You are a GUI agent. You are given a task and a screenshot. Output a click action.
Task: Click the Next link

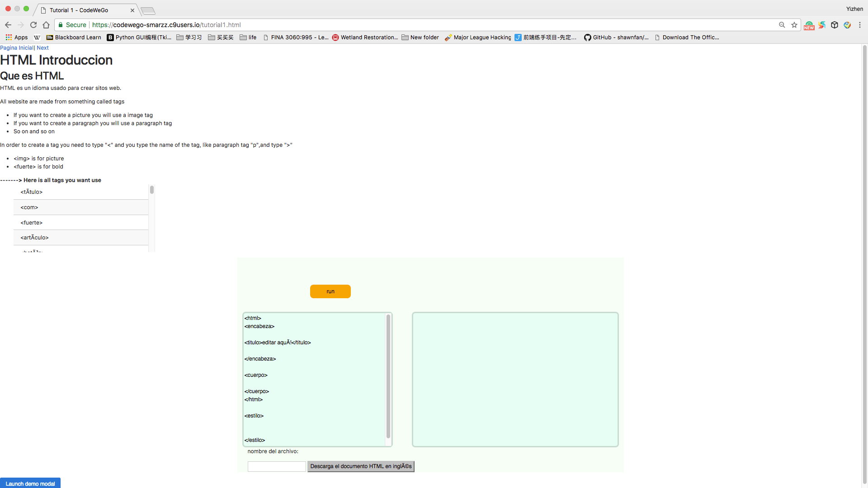[42, 48]
